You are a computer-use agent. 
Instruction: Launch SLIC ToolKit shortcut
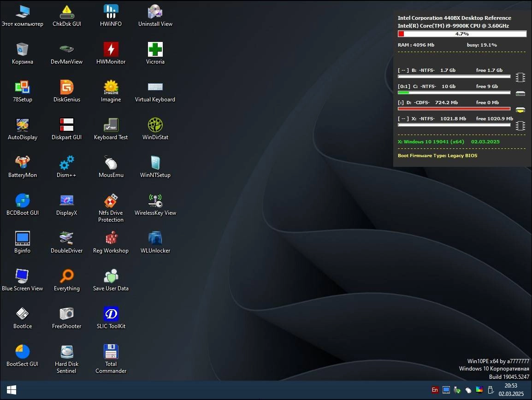tap(111, 318)
